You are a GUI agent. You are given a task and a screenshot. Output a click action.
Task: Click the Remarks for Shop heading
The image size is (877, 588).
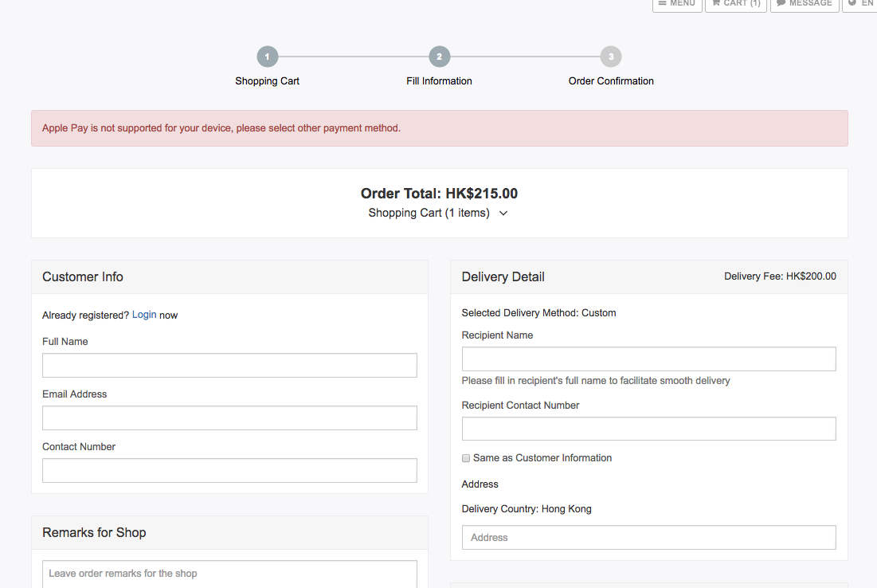[94, 532]
